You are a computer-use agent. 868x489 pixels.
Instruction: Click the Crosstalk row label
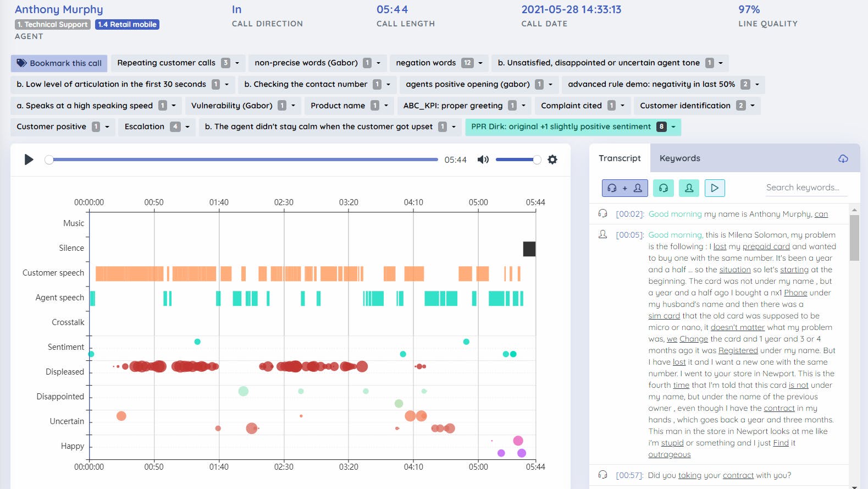click(x=68, y=322)
